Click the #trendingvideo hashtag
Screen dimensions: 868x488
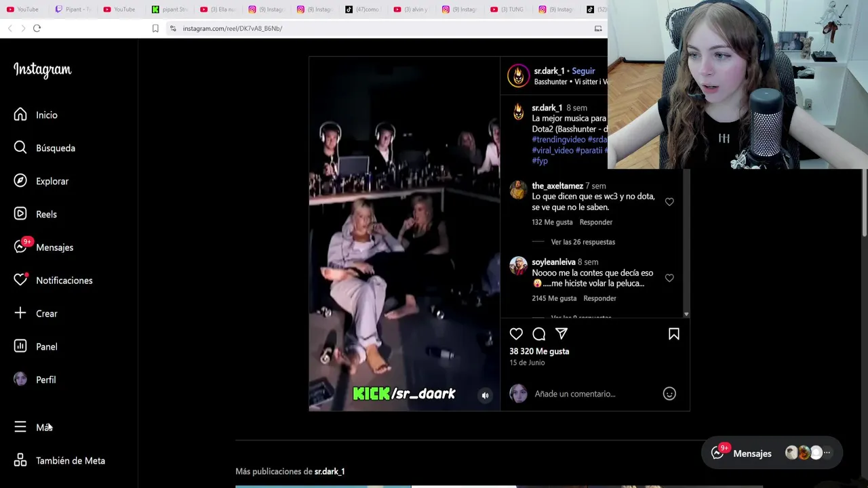559,140
